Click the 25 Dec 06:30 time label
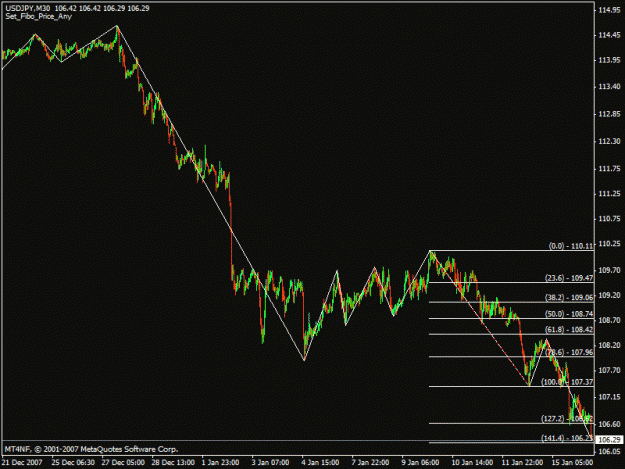Viewport: 625px width, 469px height. 73,463
